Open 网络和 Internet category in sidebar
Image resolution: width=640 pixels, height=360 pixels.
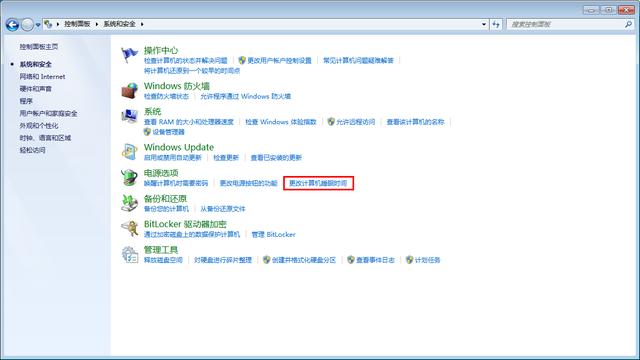(x=42, y=76)
